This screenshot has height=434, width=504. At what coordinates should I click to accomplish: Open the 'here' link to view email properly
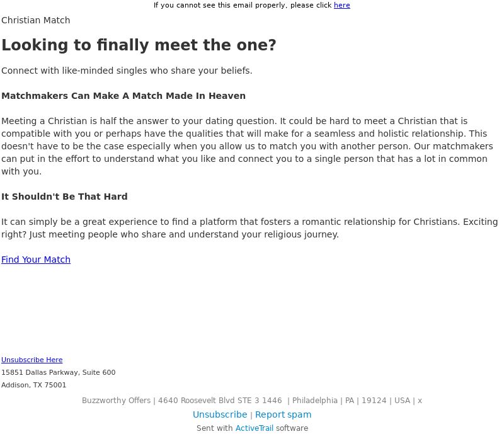click(x=341, y=5)
